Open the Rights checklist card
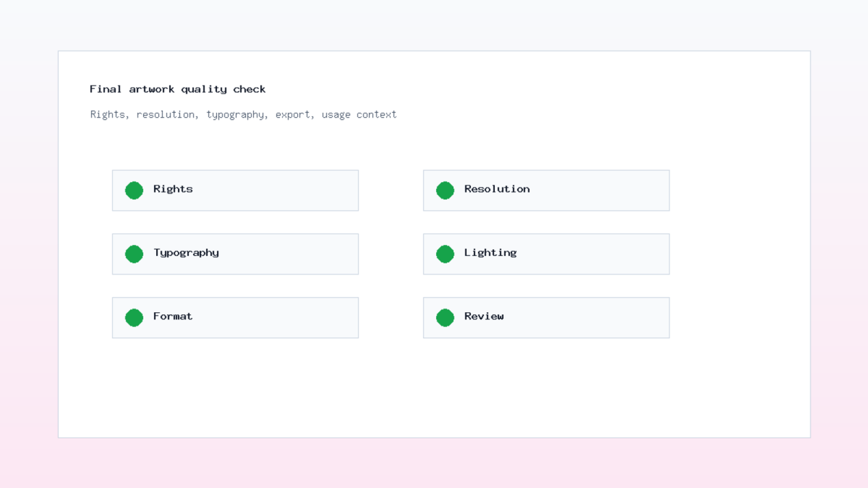868x488 pixels. (x=235, y=190)
